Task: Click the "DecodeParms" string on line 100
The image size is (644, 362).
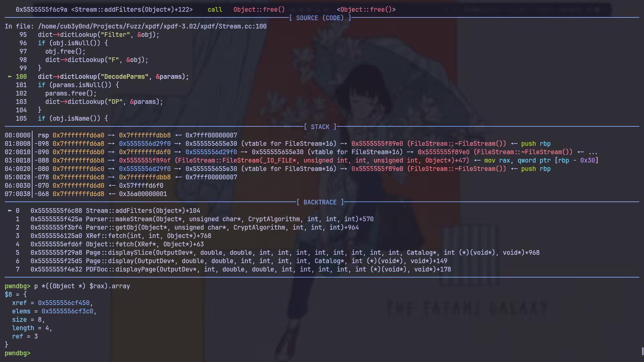Action: coord(124,77)
